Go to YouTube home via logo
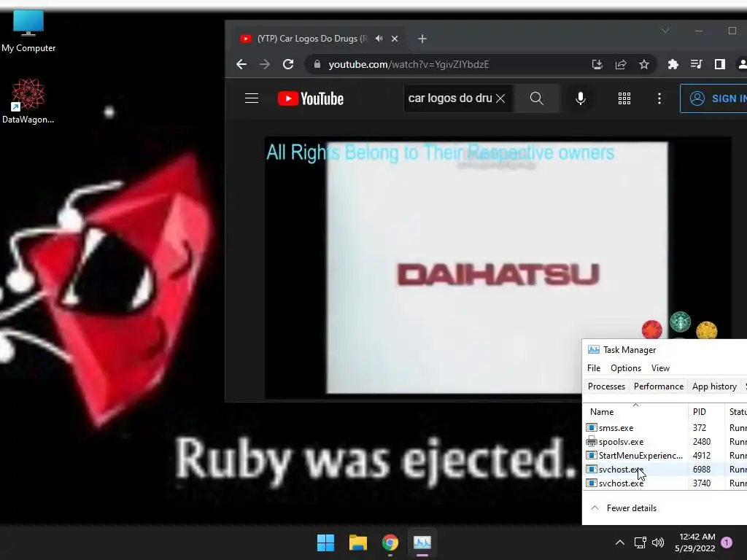This screenshot has width=747, height=560. [x=311, y=98]
